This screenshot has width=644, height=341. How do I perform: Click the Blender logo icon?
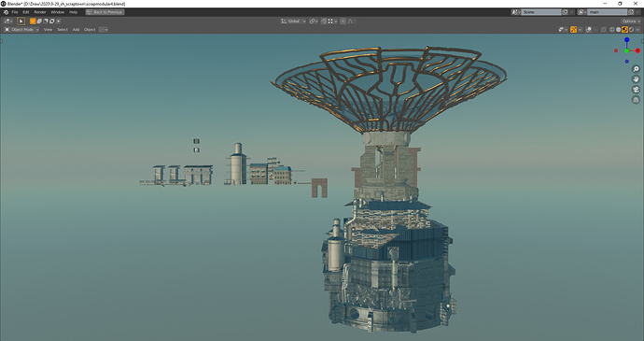6,12
